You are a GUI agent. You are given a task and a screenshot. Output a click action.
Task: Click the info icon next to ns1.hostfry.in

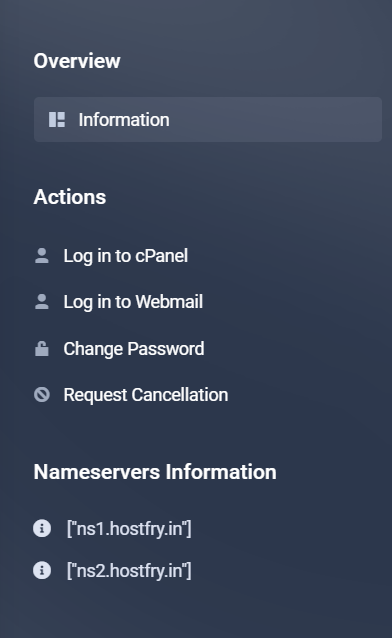(42, 529)
